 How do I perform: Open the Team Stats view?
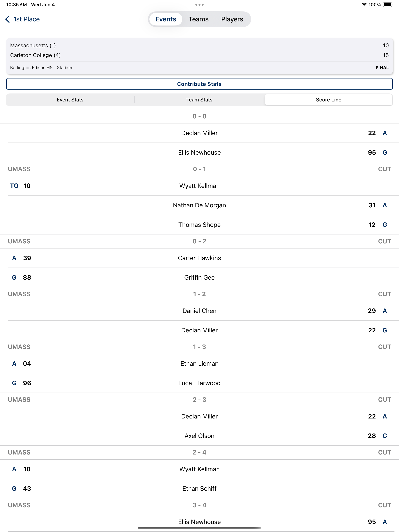click(199, 100)
